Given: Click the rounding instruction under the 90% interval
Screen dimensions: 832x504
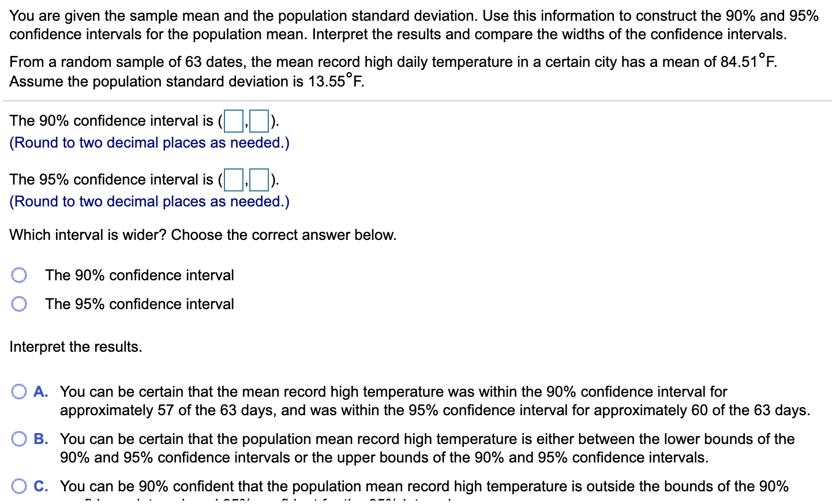Looking at the screenshot, I should [149, 143].
